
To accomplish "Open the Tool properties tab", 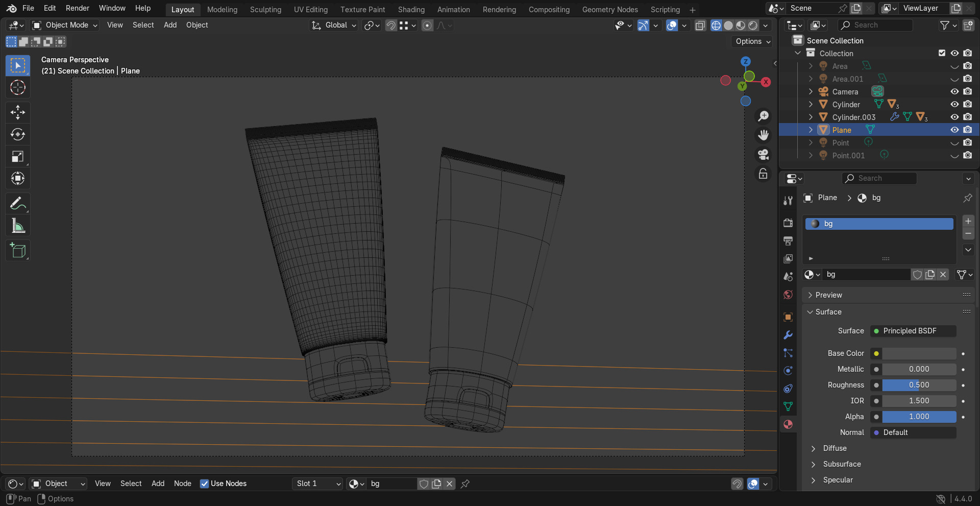I will coord(788,201).
